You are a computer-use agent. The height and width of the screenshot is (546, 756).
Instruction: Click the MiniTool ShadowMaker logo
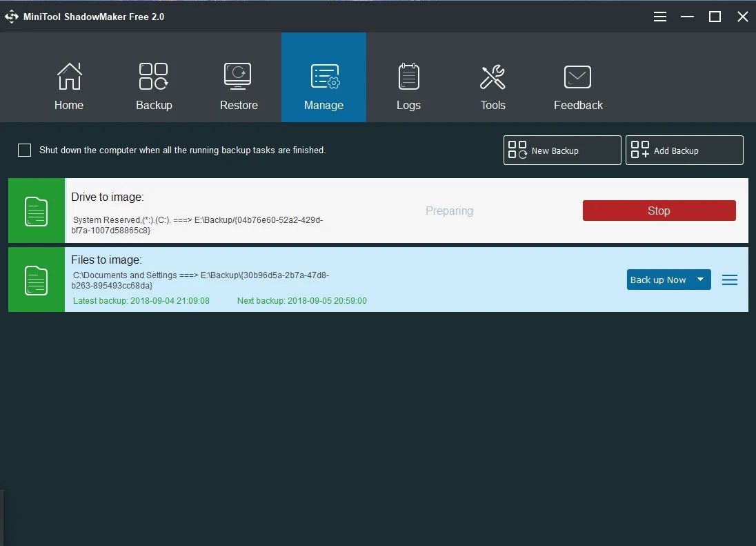[x=12, y=16]
